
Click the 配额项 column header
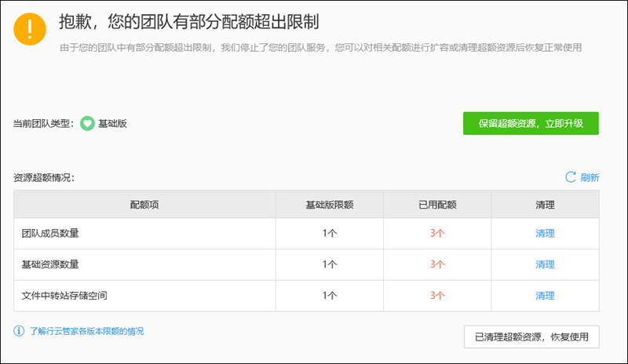tap(144, 205)
